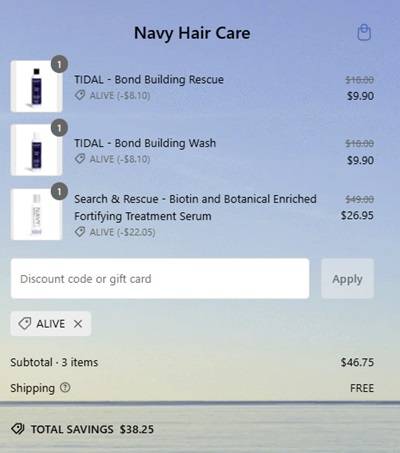Click the tag icon under Bond Building Wash
Viewport: 400px width, 453px height.
[x=80, y=159]
